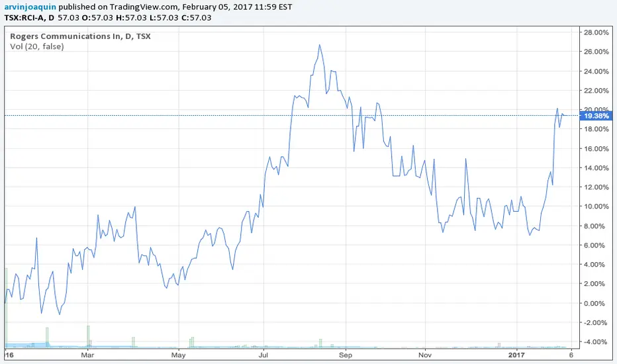This screenshot has height=364, width=617.
Task: Click the 26.00% axis label
Action: click(596, 52)
